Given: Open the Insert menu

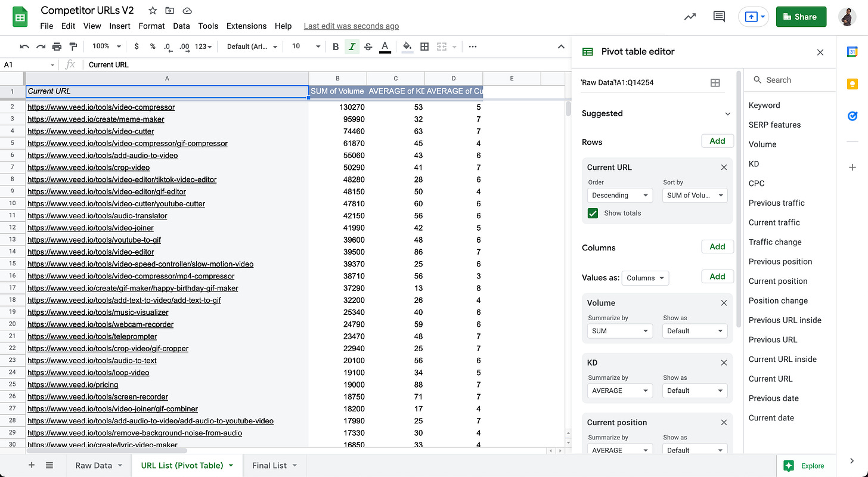Looking at the screenshot, I should (120, 26).
